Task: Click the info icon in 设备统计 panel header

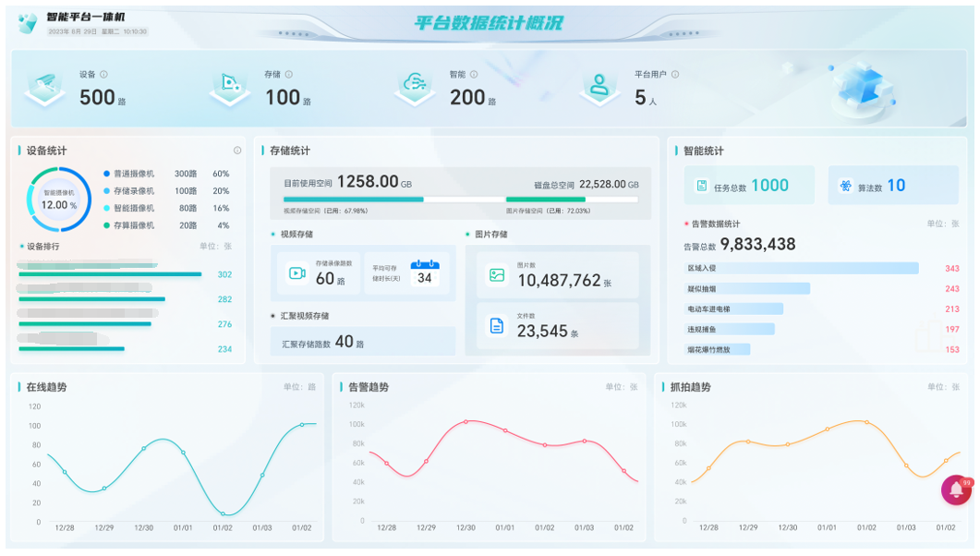Action: pos(237,151)
